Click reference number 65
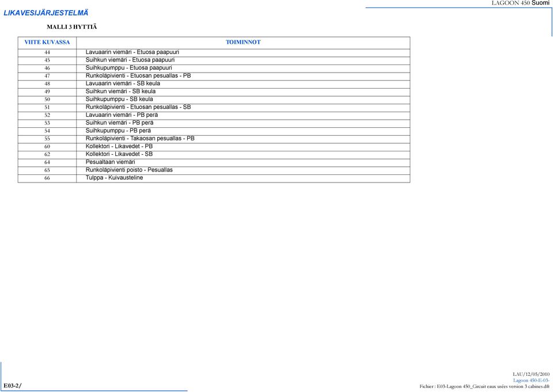The image size is (553, 392). tap(47, 170)
